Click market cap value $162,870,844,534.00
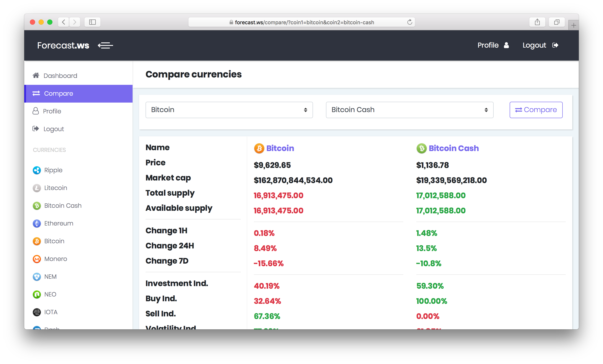The image size is (603, 364). coord(293,180)
